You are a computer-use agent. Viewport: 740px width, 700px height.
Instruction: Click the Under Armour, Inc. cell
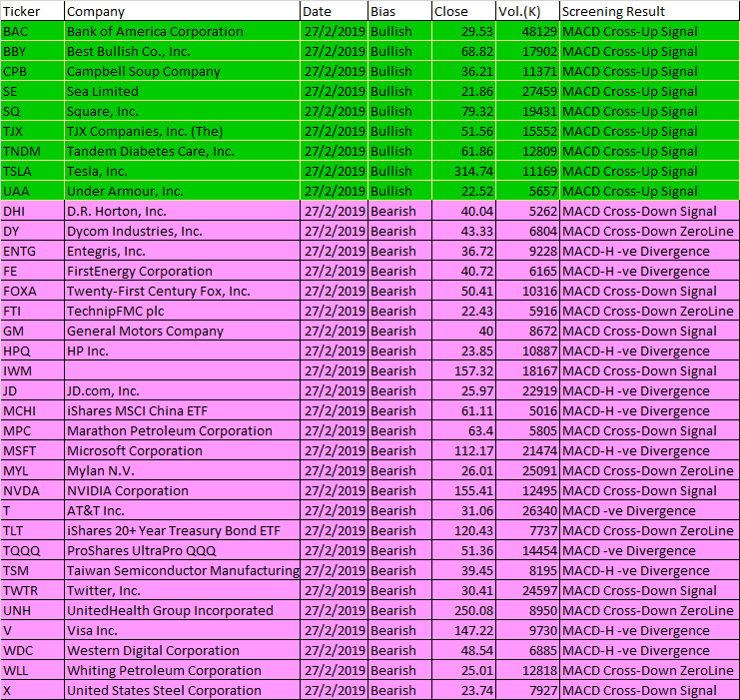tap(182, 191)
